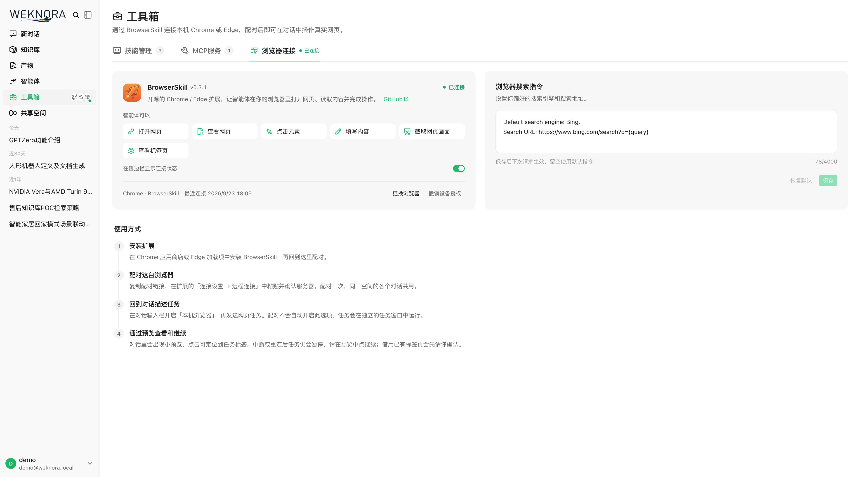The height and width of the screenshot is (477, 868).
Task: Click the status icons badge on 工具箱 row
Action: pos(81,97)
